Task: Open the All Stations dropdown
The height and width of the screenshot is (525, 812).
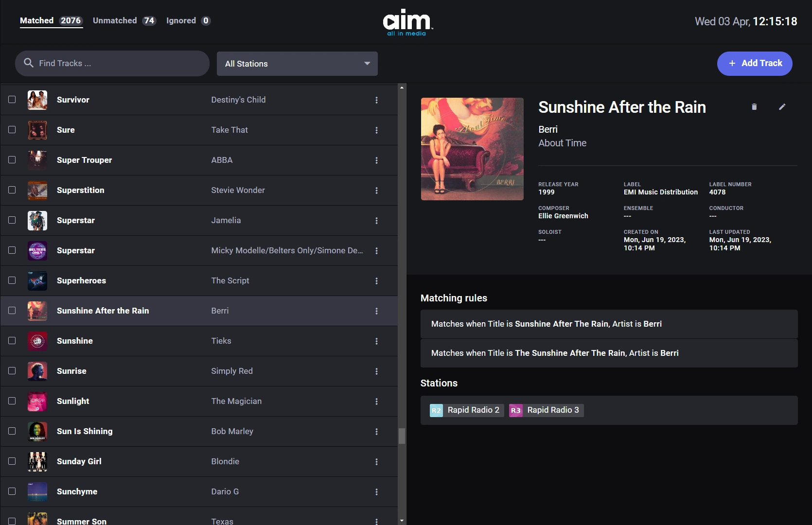Action: click(297, 64)
